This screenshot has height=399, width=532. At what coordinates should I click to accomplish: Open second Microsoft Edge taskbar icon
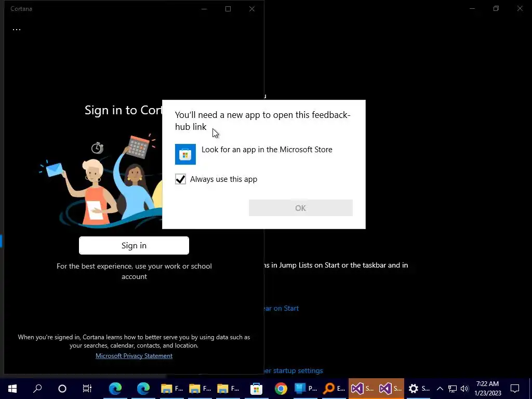click(x=143, y=389)
